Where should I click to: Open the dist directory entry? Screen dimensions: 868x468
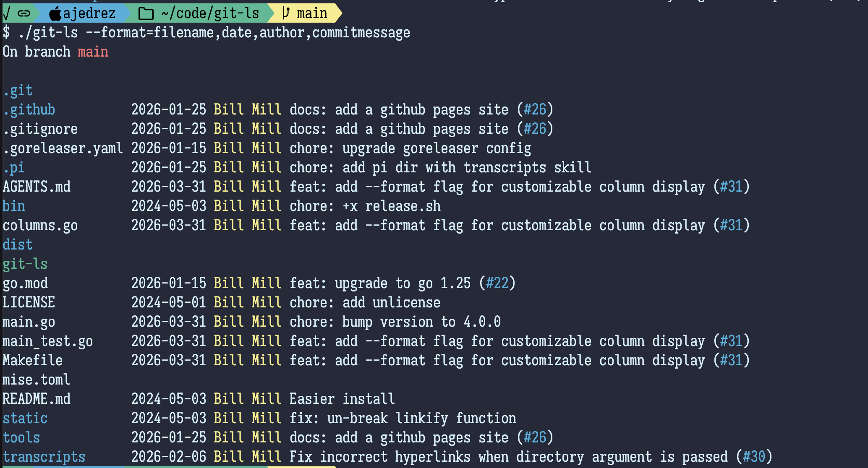[x=18, y=245]
